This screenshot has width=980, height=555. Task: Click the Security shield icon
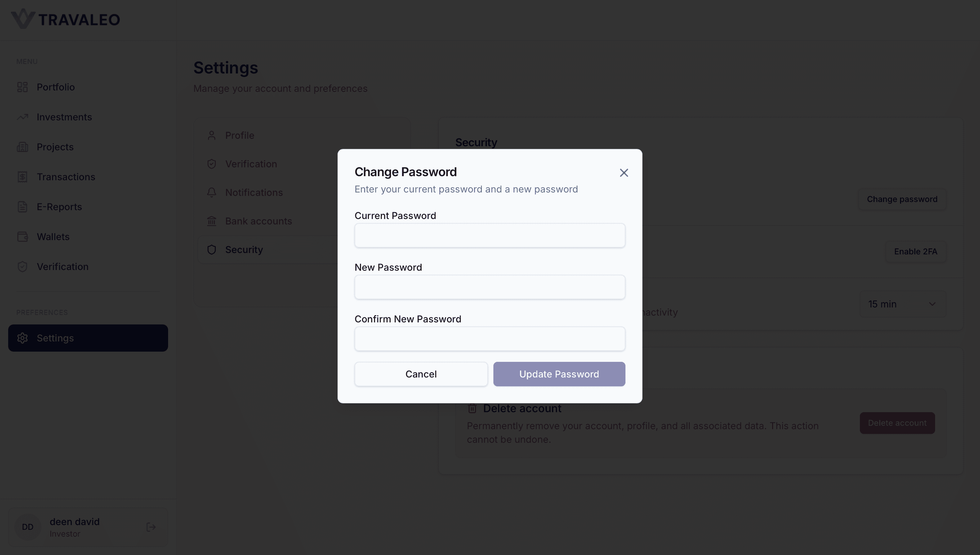coord(212,250)
